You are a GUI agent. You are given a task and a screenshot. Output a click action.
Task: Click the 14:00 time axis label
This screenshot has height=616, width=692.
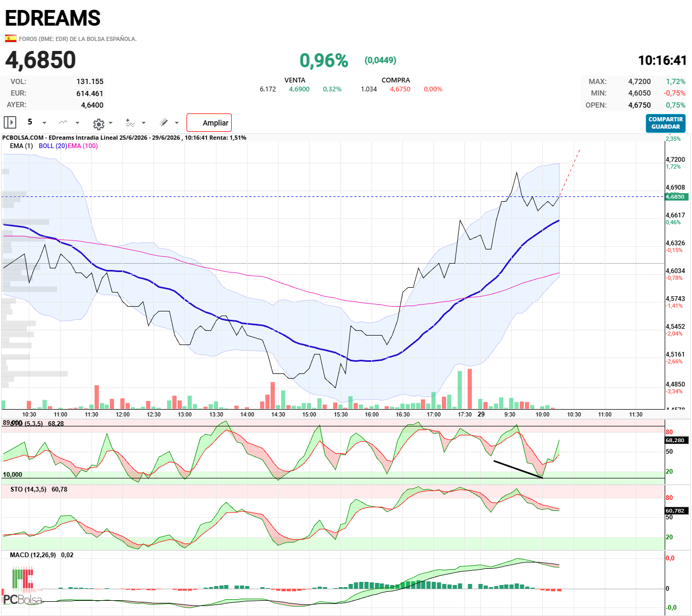tap(247, 414)
